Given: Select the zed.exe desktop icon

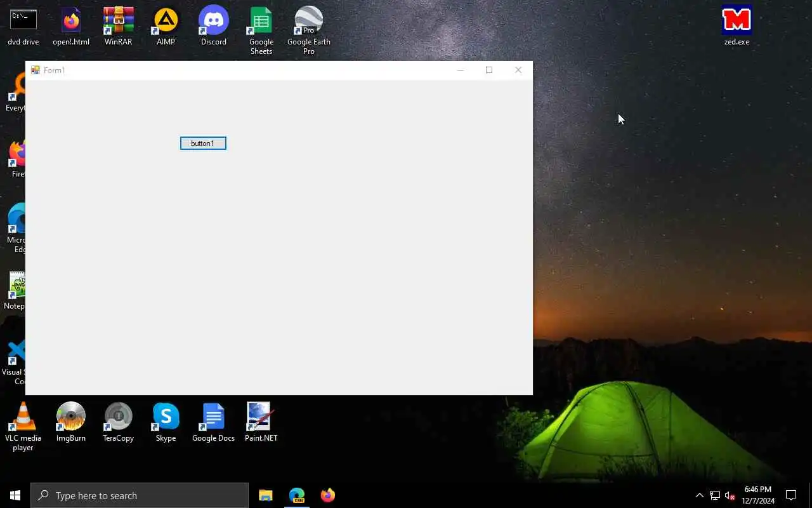Looking at the screenshot, I should pos(737,27).
